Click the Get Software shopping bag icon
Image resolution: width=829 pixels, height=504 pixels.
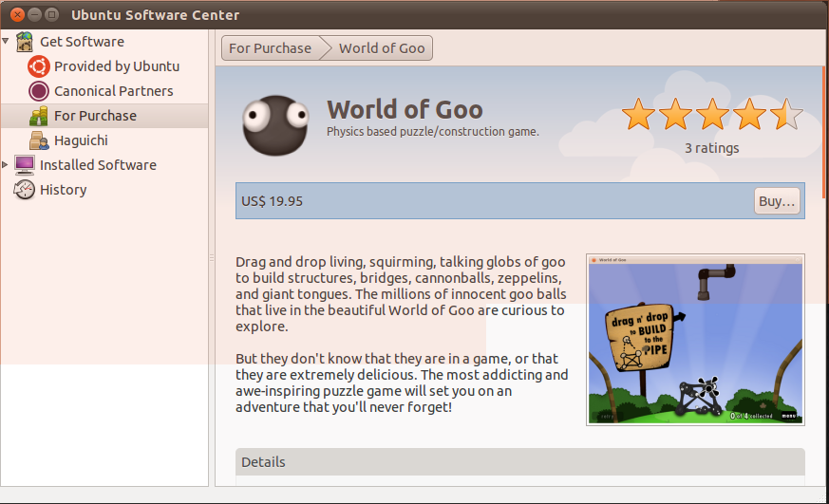coord(25,42)
